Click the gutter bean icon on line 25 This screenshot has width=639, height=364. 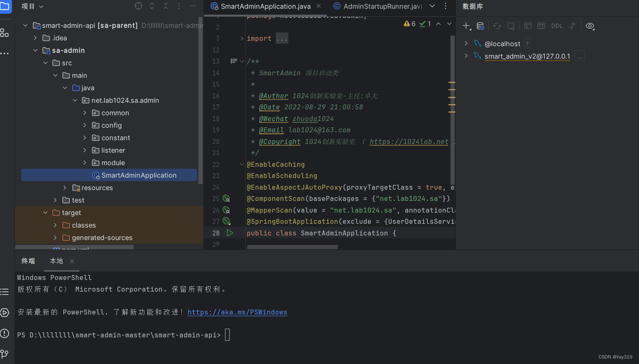(x=226, y=198)
